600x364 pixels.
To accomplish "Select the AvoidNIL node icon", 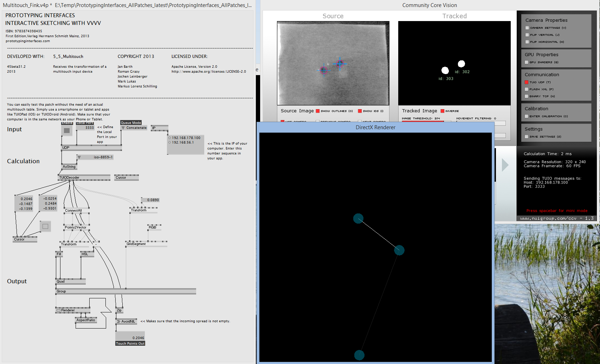I will [x=118, y=322].
